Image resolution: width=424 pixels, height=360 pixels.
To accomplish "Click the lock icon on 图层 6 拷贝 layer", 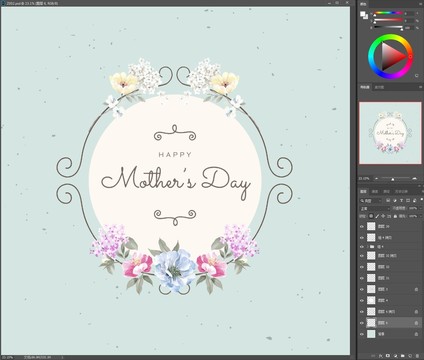I will (416, 312).
